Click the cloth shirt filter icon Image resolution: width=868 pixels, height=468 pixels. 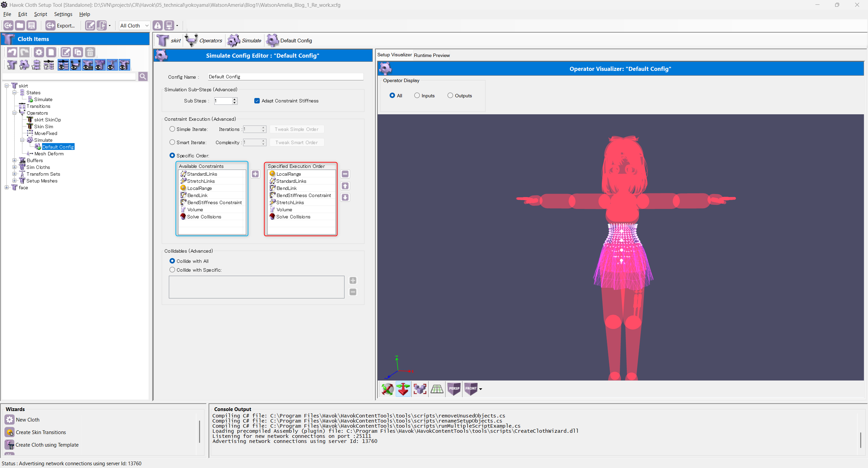12,65
